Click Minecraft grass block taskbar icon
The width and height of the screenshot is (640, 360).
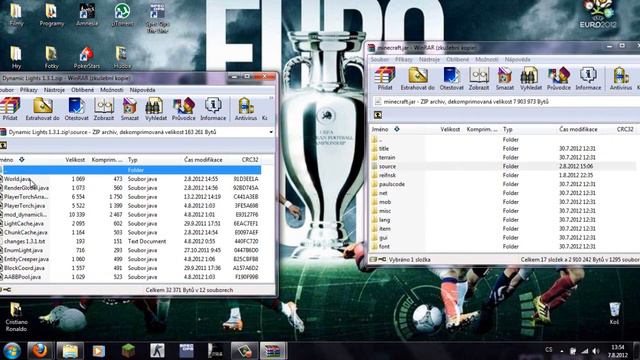click(128, 351)
